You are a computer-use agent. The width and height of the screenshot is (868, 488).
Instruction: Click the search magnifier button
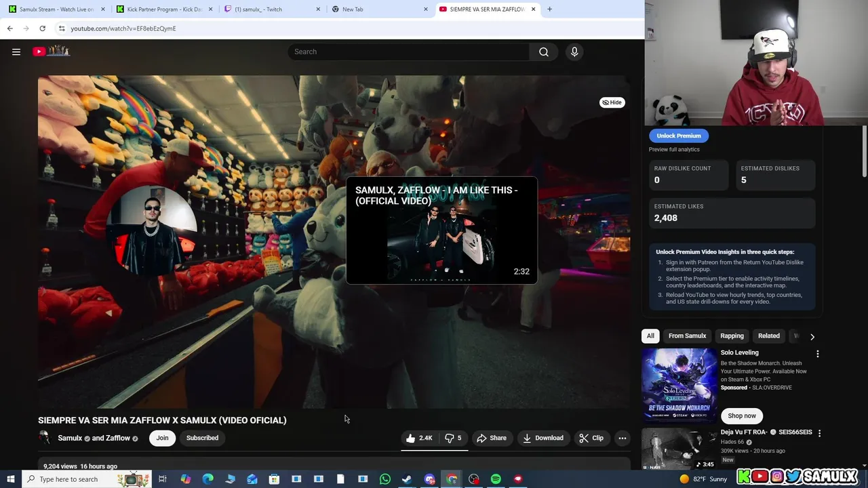tap(544, 52)
